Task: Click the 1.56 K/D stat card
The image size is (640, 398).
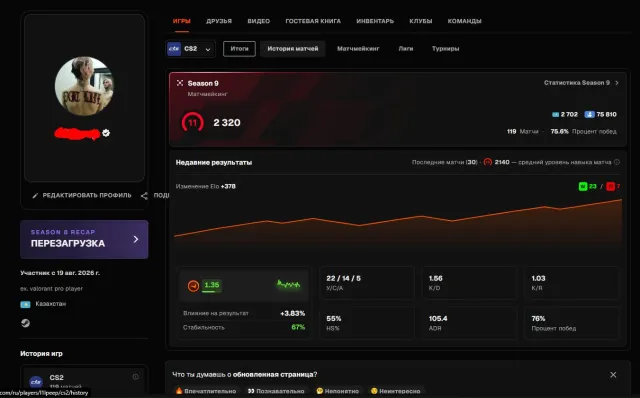Action: pos(469,283)
